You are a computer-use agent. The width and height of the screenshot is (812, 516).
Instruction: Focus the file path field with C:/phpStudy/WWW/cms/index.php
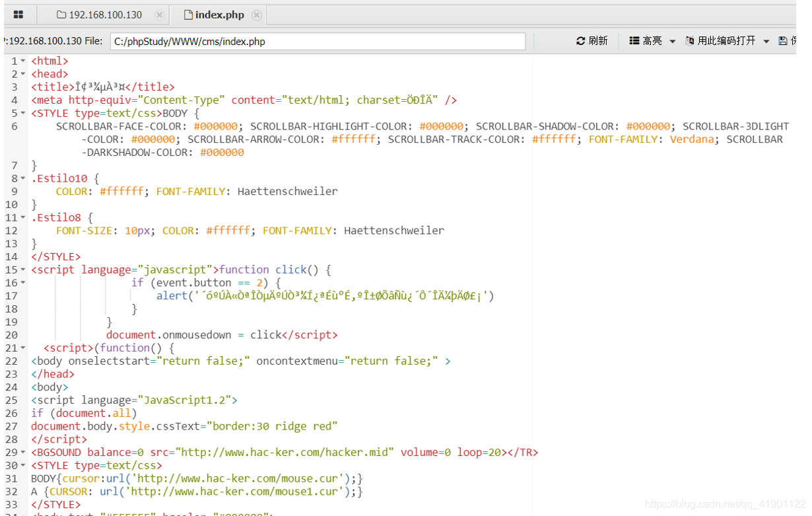coord(318,41)
